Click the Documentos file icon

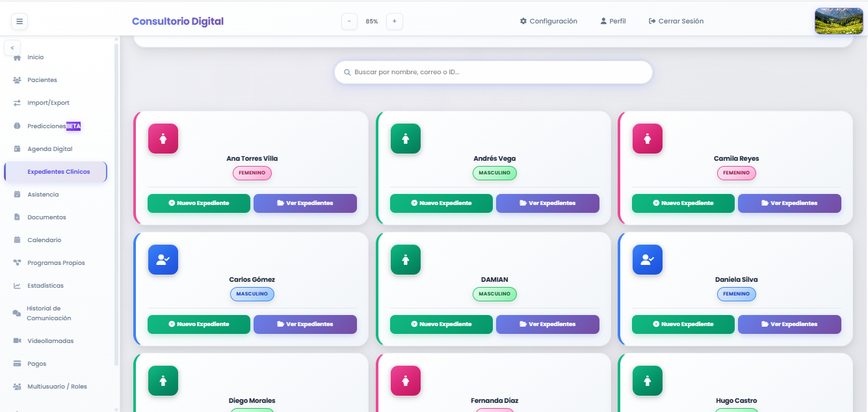coord(17,217)
